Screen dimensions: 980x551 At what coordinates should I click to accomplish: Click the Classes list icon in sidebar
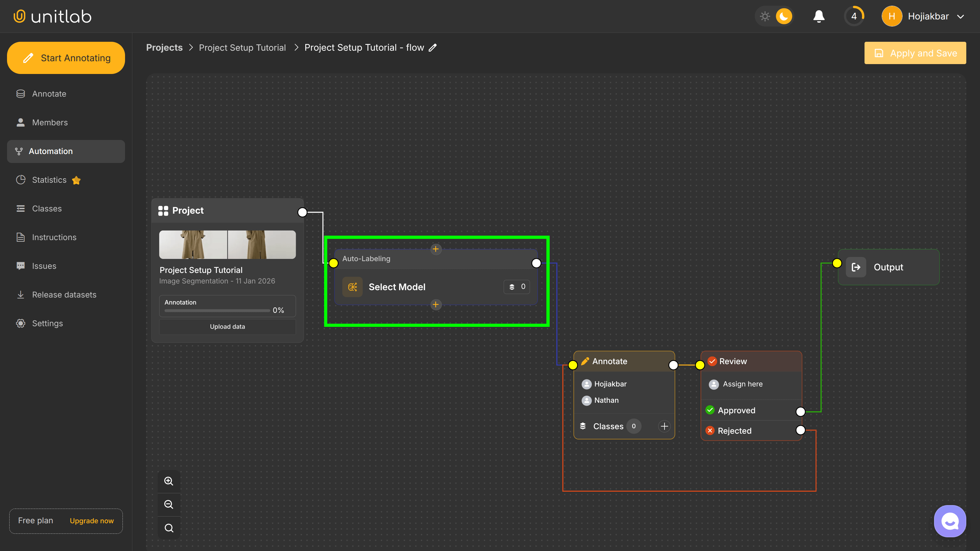(20, 209)
